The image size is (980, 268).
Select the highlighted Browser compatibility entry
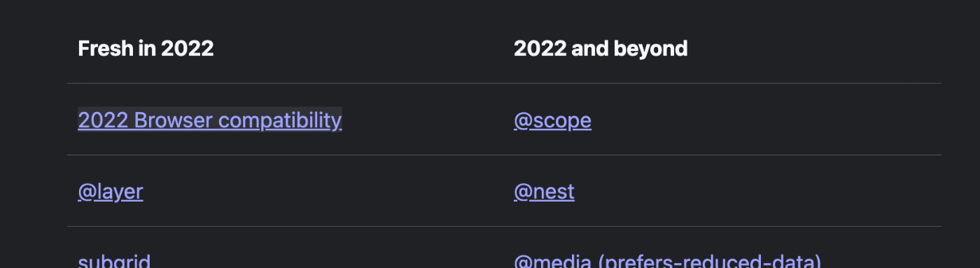210,120
